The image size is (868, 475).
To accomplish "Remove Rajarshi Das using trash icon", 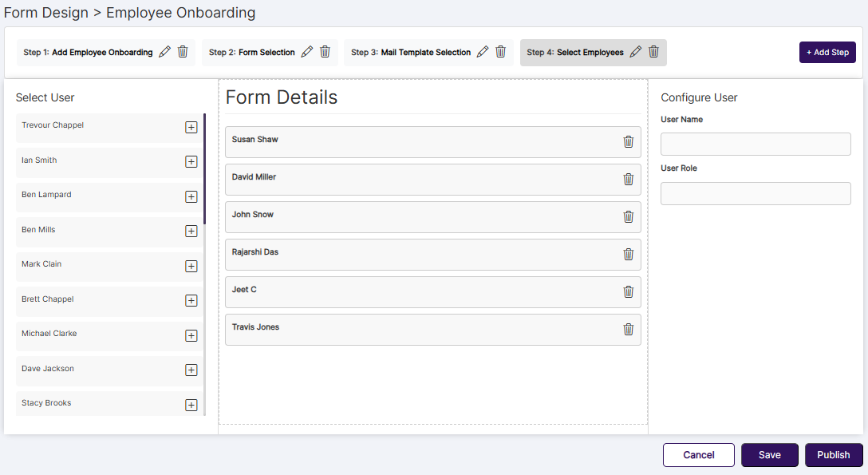I will pos(628,254).
